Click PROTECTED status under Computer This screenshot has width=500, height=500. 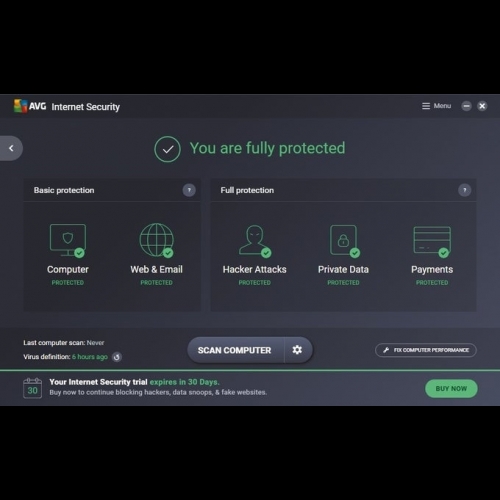coord(68,283)
